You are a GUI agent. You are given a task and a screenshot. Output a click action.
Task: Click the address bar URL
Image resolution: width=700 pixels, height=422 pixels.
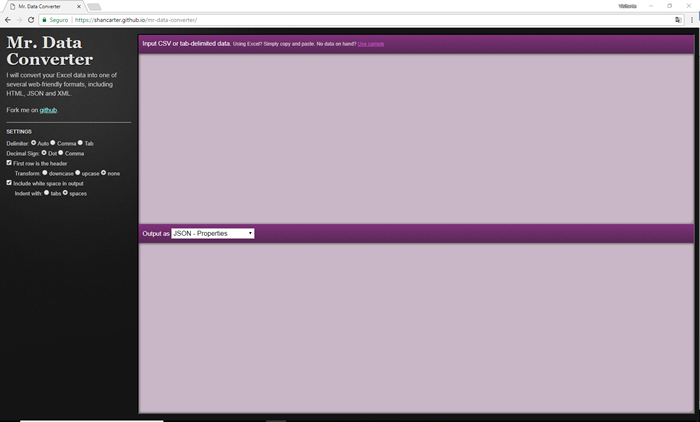[x=136, y=20]
